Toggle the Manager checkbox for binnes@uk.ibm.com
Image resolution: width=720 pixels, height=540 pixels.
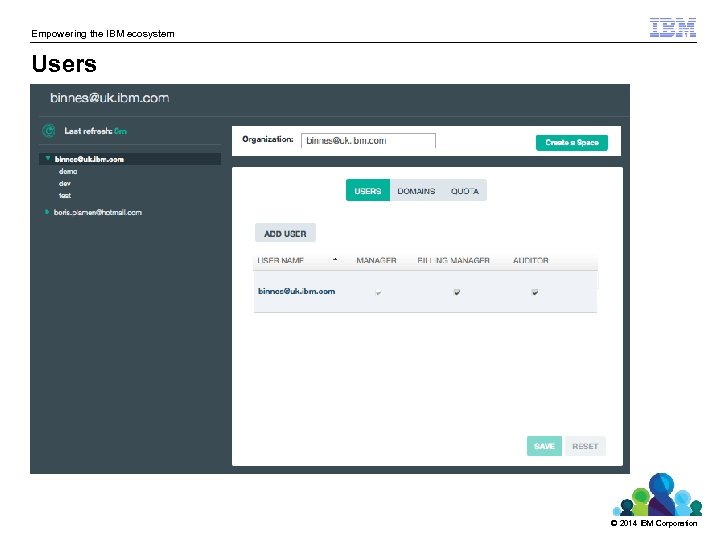pyautogui.click(x=378, y=292)
